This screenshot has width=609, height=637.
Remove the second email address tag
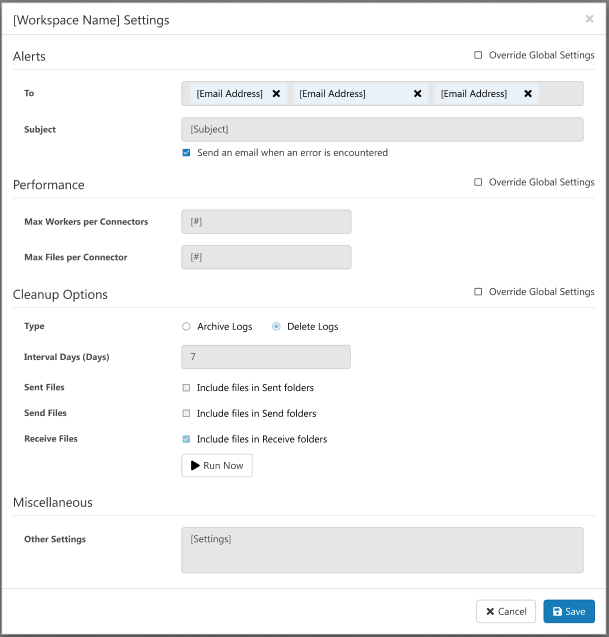pyautogui.click(x=418, y=94)
